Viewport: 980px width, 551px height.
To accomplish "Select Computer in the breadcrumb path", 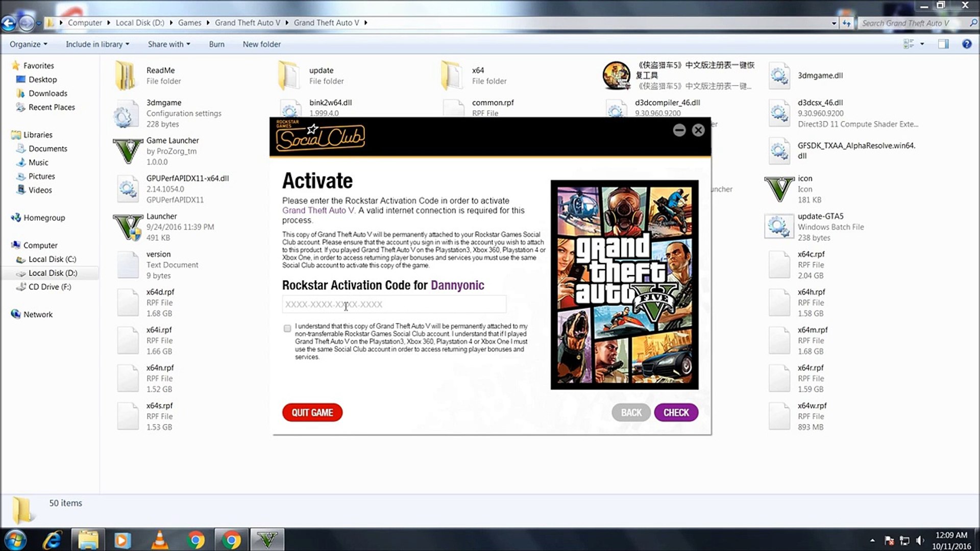I will 85,23.
